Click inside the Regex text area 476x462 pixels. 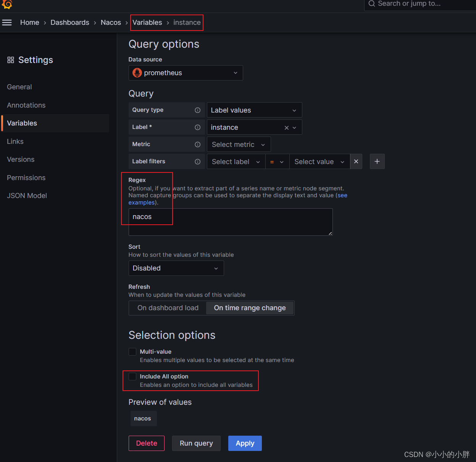(231, 222)
